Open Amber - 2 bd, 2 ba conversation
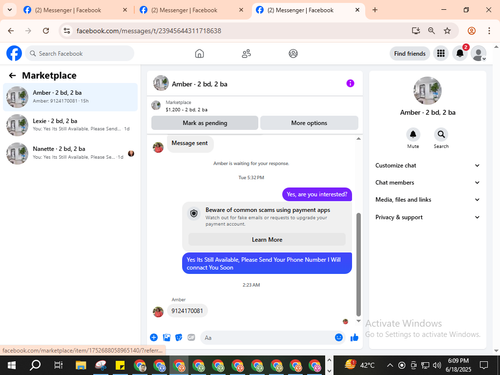This screenshot has width=500, height=375. 70,97
